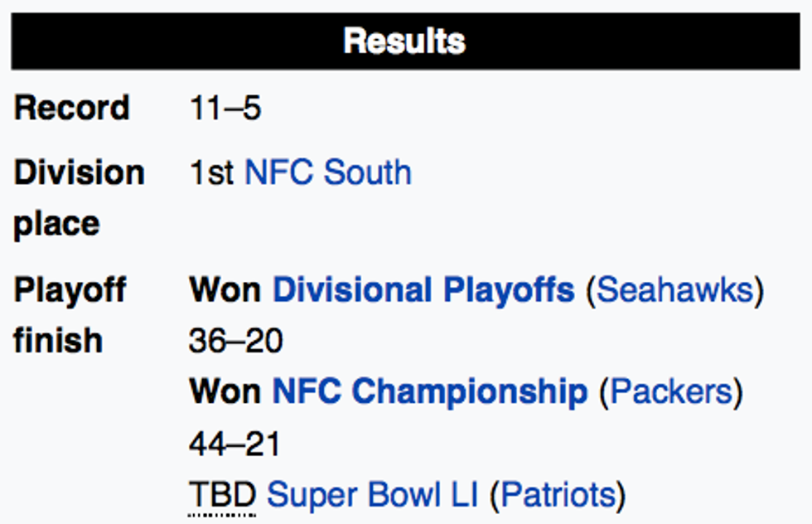Click Won before NFC Championship

[225, 391]
